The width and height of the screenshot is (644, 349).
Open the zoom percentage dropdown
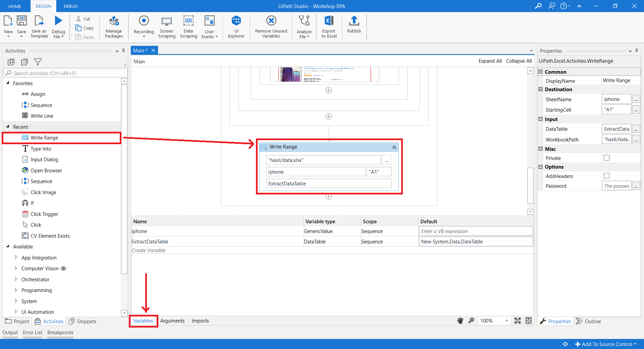click(x=506, y=321)
